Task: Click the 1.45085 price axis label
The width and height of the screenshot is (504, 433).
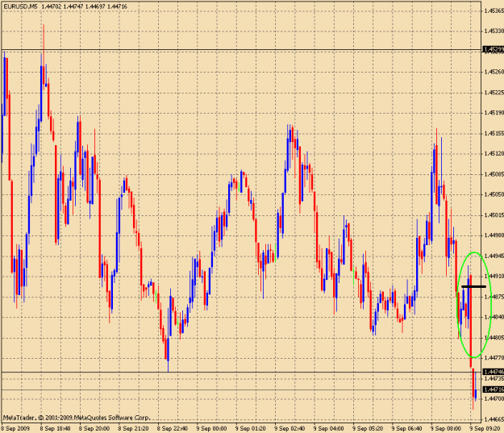Action: (x=494, y=174)
